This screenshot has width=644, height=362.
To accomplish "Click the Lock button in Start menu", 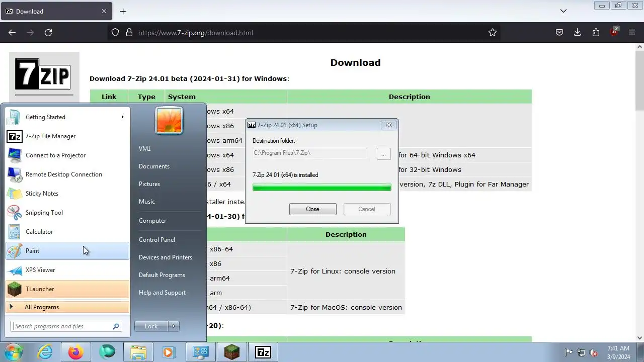I will [x=151, y=326].
